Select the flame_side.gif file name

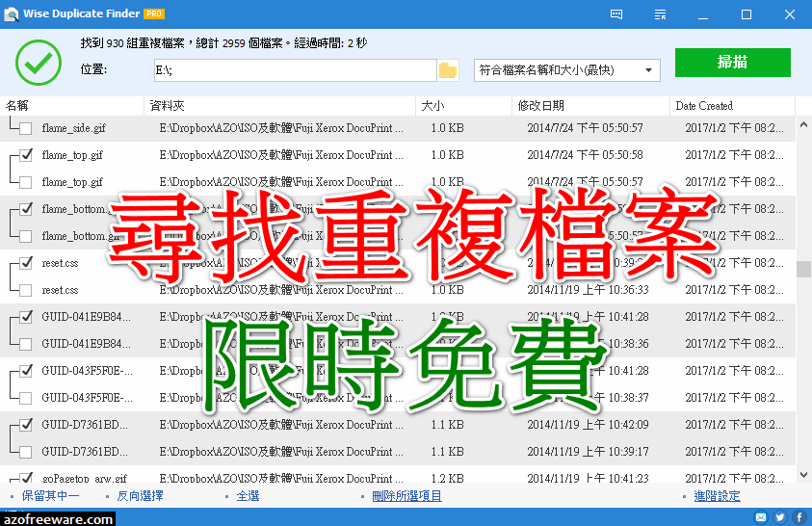73,128
